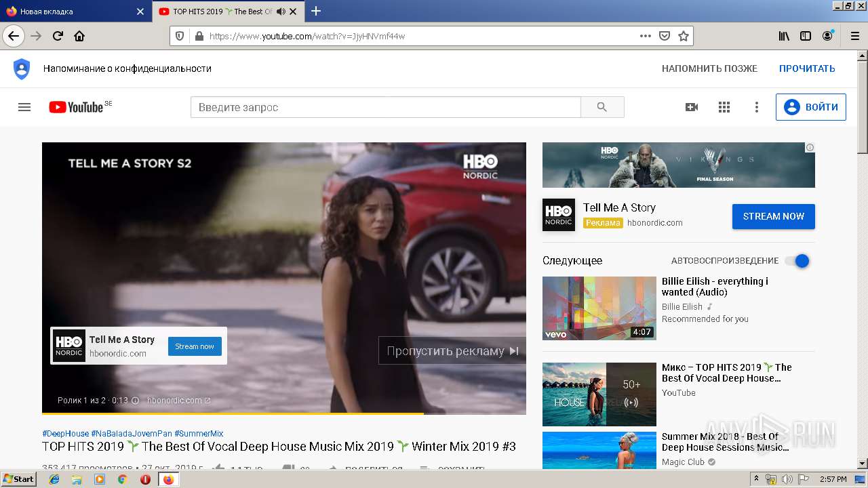The height and width of the screenshot is (488, 868).
Task: Close the TOP HITS 2019 tab
Action: tap(293, 12)
